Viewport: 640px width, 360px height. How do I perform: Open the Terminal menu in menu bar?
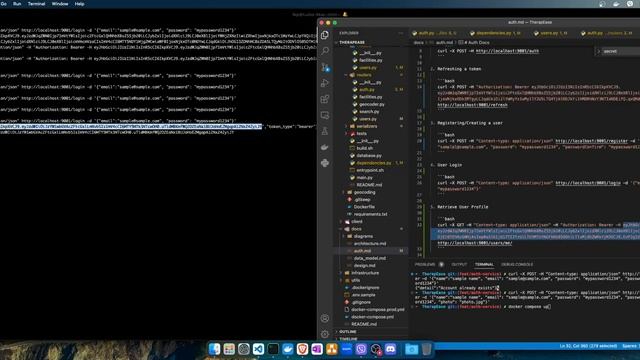point(36,4)
